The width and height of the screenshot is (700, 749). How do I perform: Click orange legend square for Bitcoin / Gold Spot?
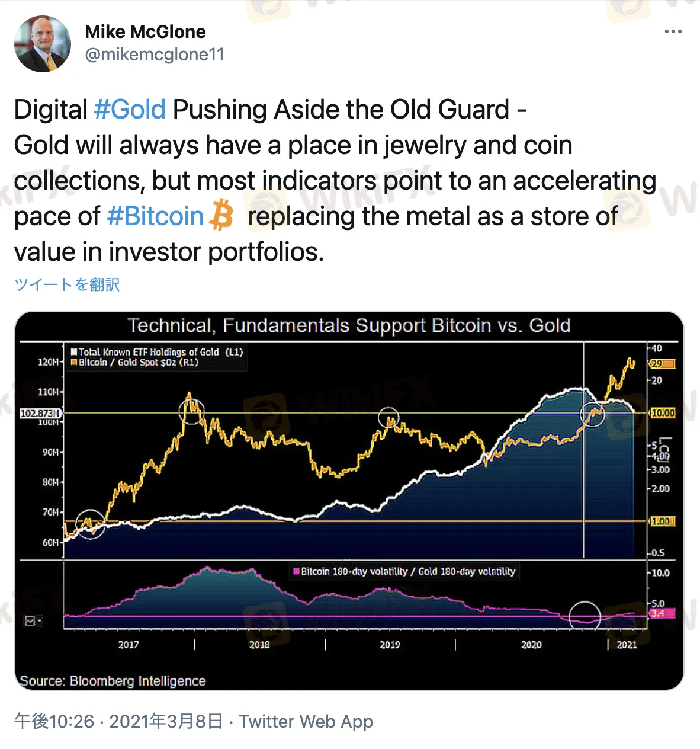click(x=74, y=362)
